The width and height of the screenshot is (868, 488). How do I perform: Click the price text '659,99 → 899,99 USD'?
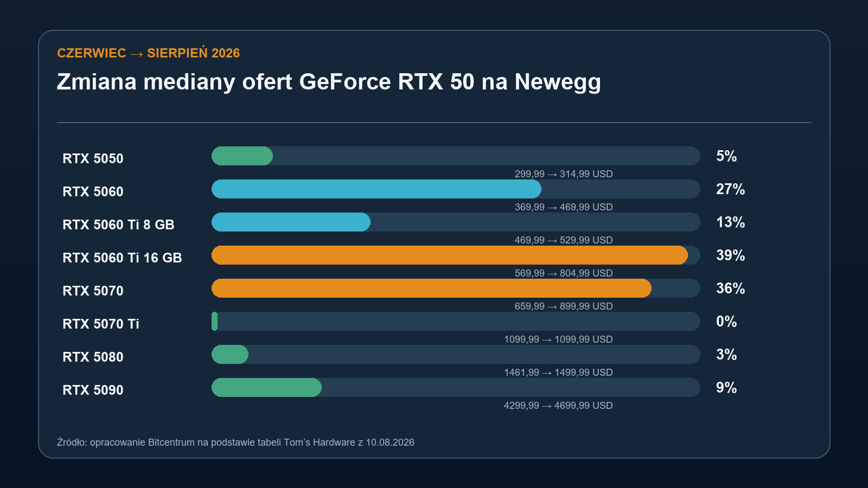pyautogui.click(x=564, y=306)
